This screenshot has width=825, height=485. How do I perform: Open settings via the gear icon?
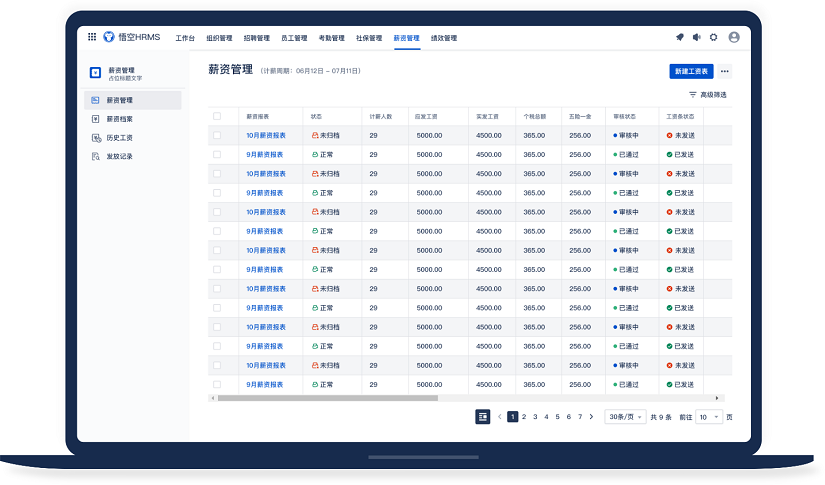pyautogui.click(x=714, y=37)
